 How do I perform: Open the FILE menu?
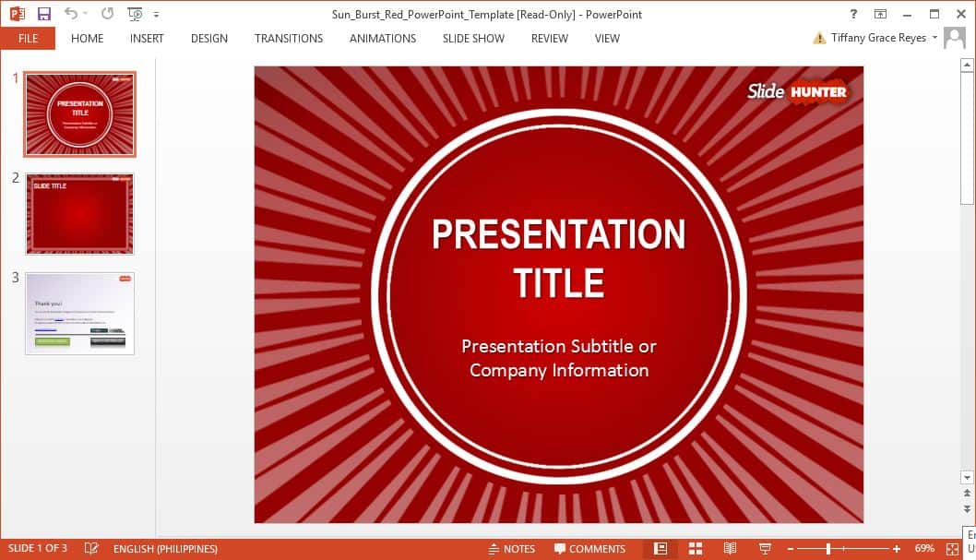(x=28, y=39)
